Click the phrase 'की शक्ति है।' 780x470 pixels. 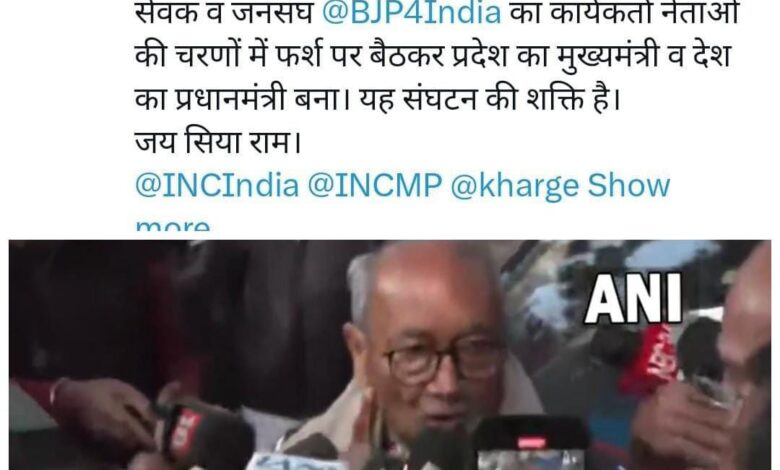[x=554, y=100]
